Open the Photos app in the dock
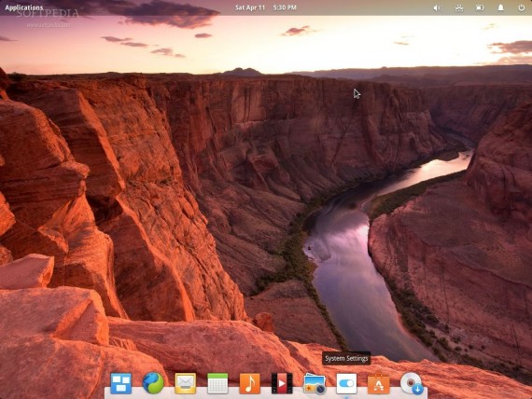The image size is (532, 399). pos(315,383)
